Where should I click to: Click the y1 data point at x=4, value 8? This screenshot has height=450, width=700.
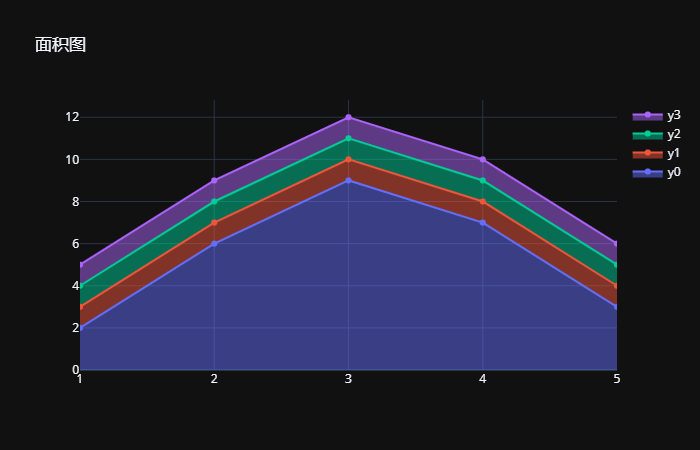tap(483, 201)
